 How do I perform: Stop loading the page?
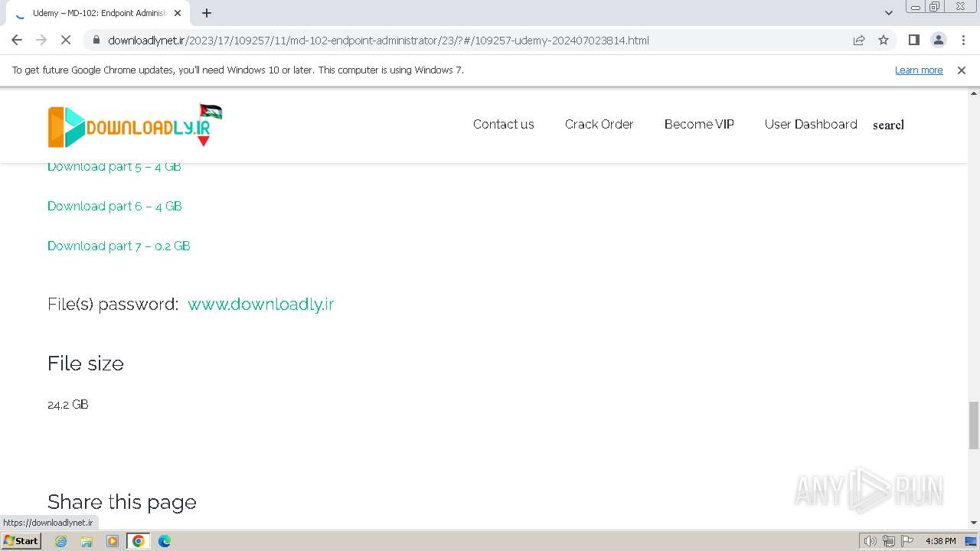[65, 40]
